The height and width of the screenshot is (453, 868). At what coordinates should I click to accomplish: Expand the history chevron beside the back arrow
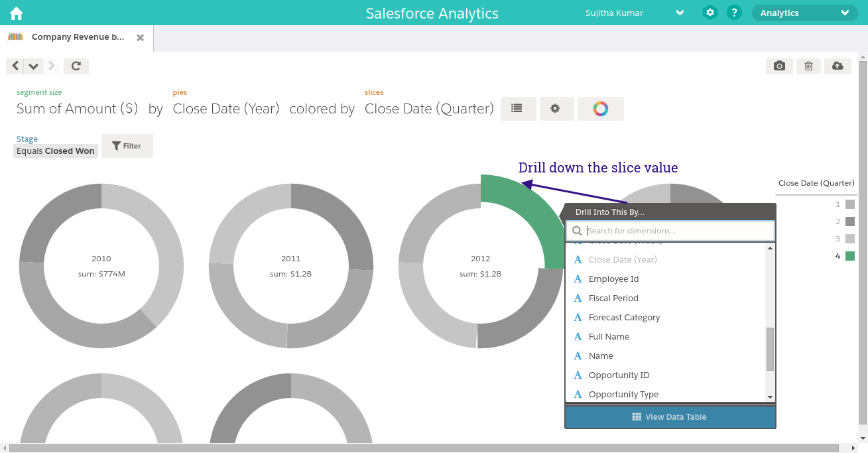tap(33, 66)
